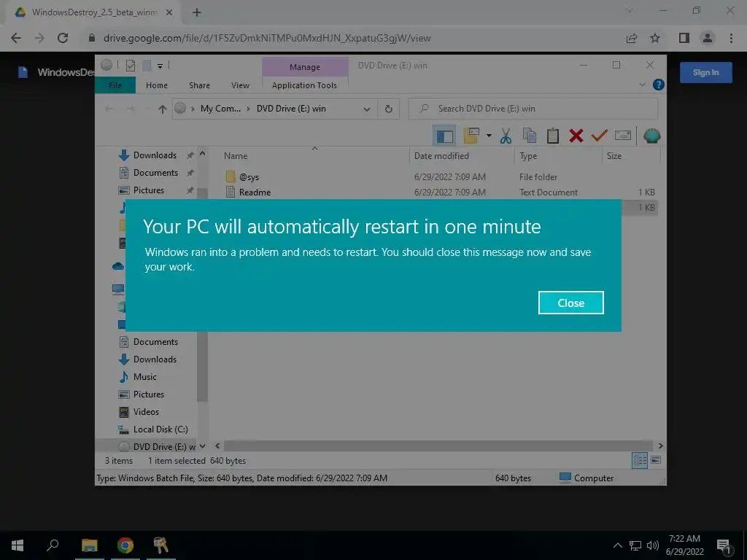Click the Up directory arrow
Image resolution: width=747 pixels, height=560 pixels.
[163, 109]
